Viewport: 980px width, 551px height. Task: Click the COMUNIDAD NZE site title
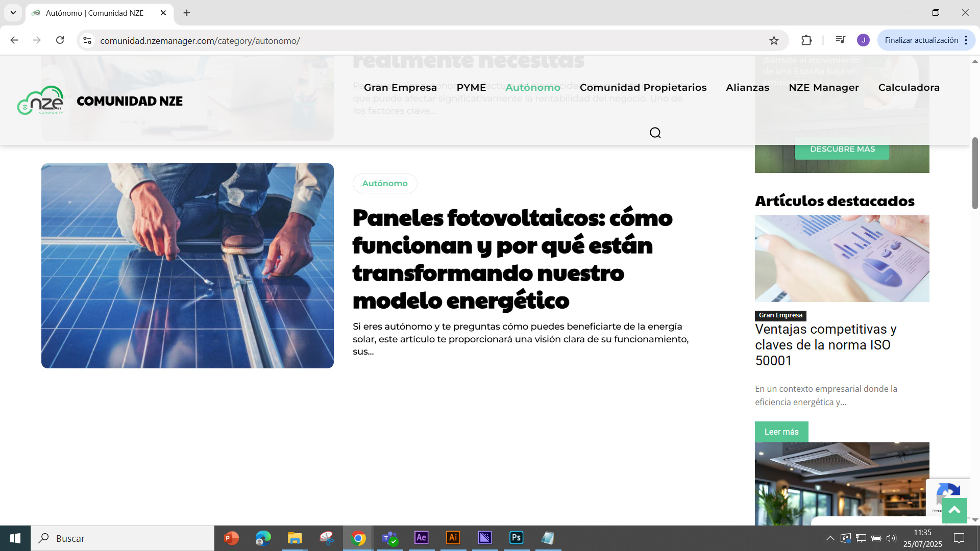[x=130, y=101]
